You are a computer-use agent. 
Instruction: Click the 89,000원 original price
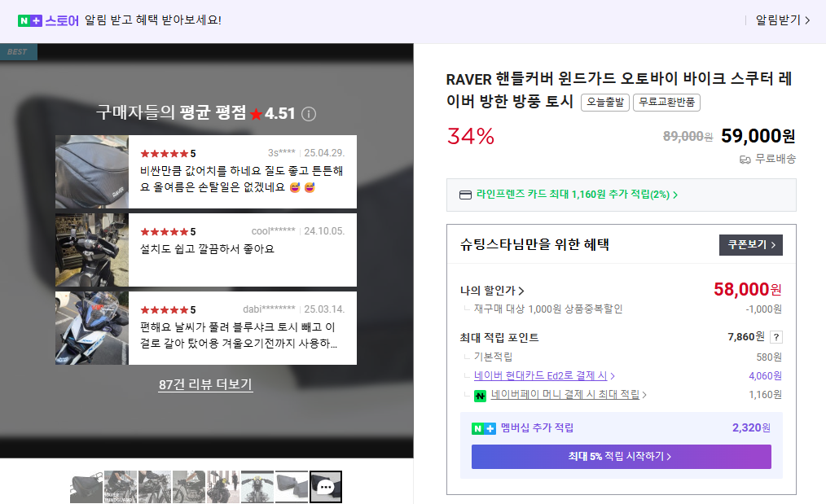[688, 137]
